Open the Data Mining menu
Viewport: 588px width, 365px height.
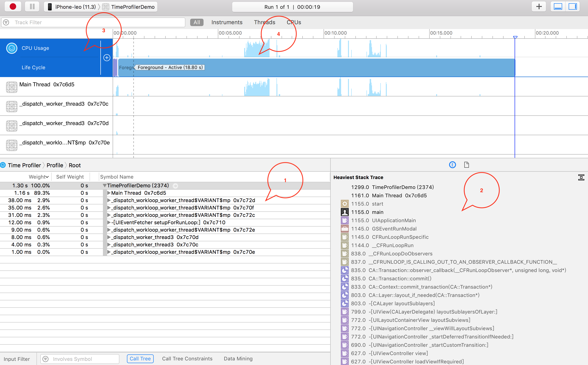238,359
